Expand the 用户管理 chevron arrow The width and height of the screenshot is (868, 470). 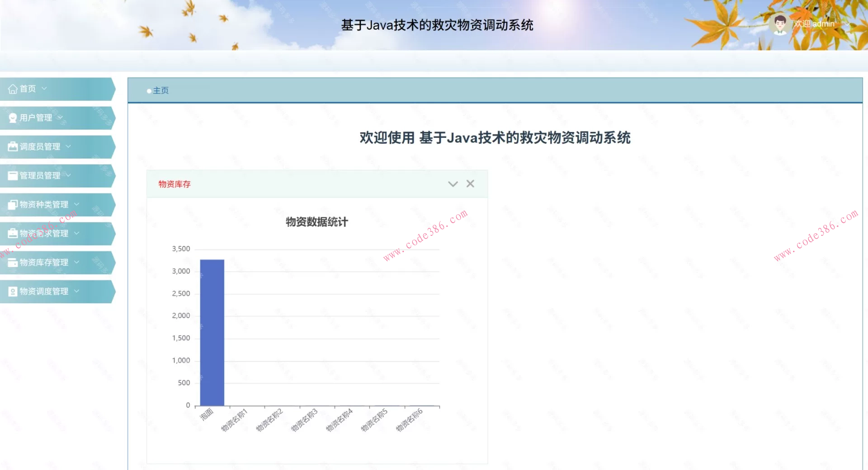60,117
